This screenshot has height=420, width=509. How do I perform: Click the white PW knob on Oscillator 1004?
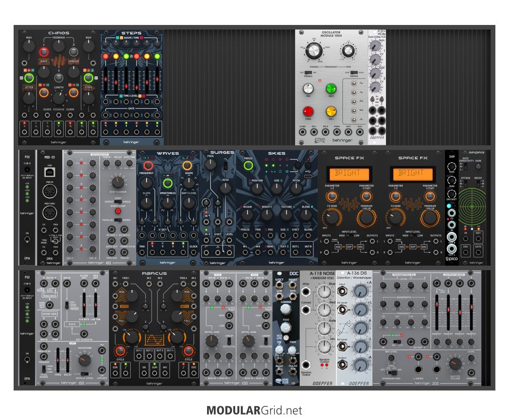pyautogui.click(x=308, y=88)
